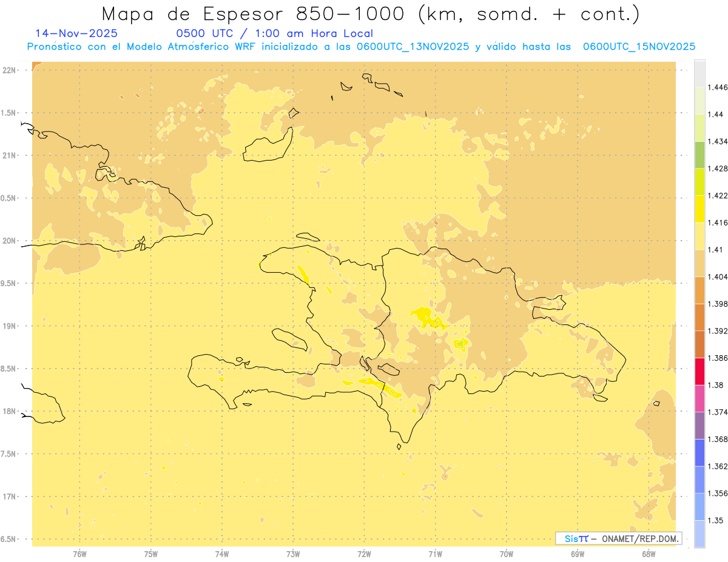Click the '1.356' legend value
This screenshot has width=728, height=562.
[718, 493]
